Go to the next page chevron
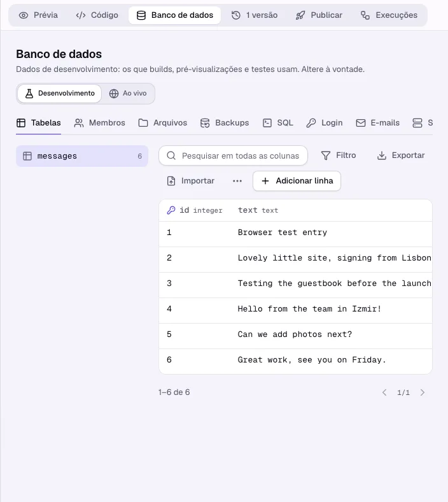The image size is (448, 502). click(x=423, y=392)
